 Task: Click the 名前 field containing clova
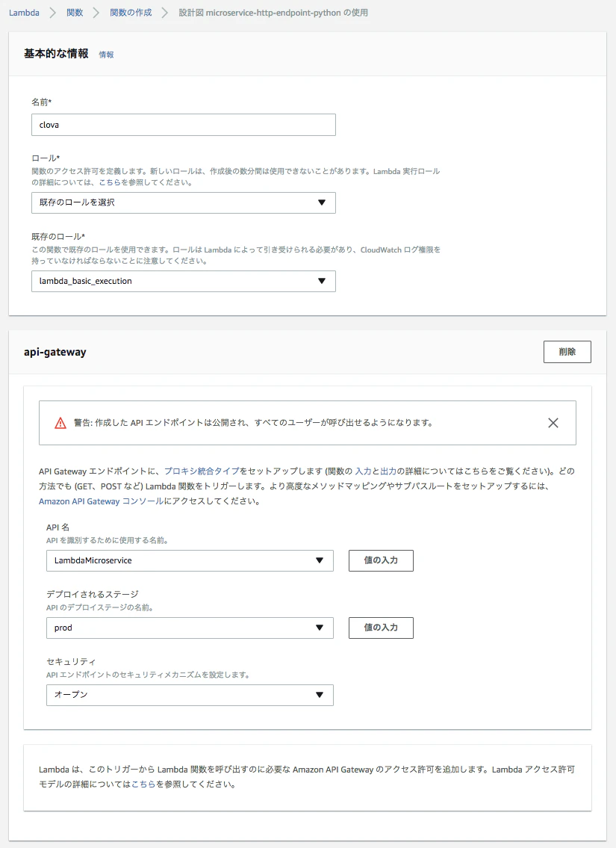183,124
